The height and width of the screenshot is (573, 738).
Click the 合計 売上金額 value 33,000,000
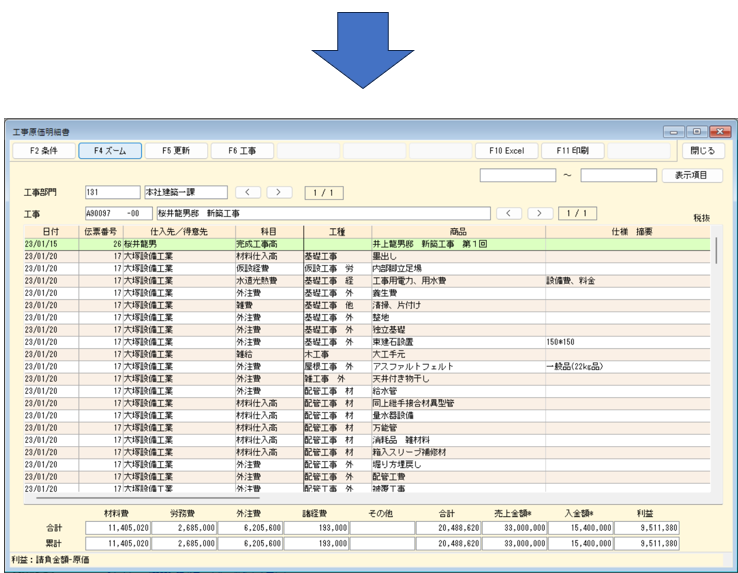[515, 528]
